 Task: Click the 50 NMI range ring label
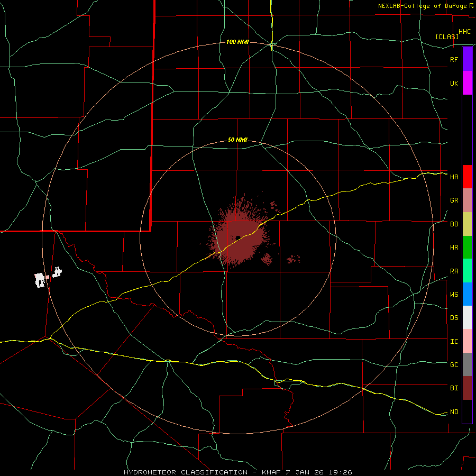(x=237, y=140)
